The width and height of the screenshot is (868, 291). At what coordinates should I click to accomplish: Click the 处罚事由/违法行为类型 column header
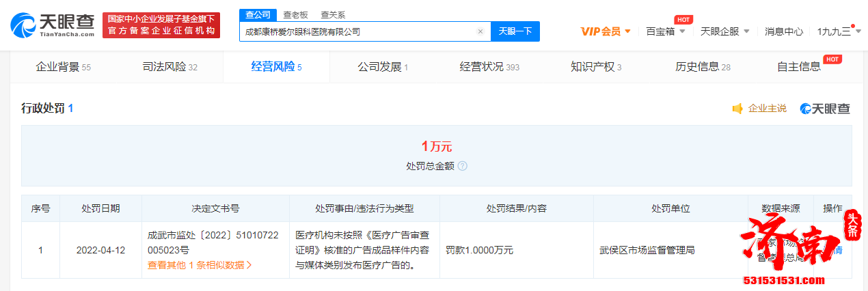point(364,208)
